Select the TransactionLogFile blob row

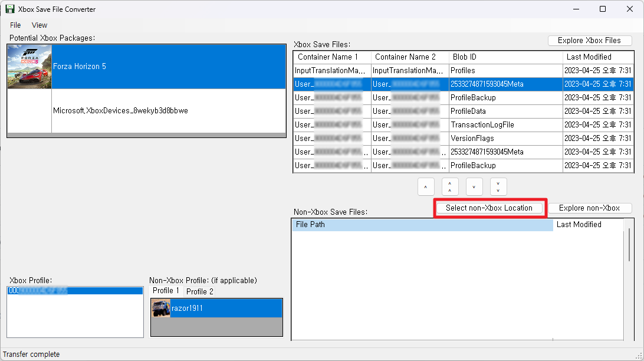coord(464,125)
